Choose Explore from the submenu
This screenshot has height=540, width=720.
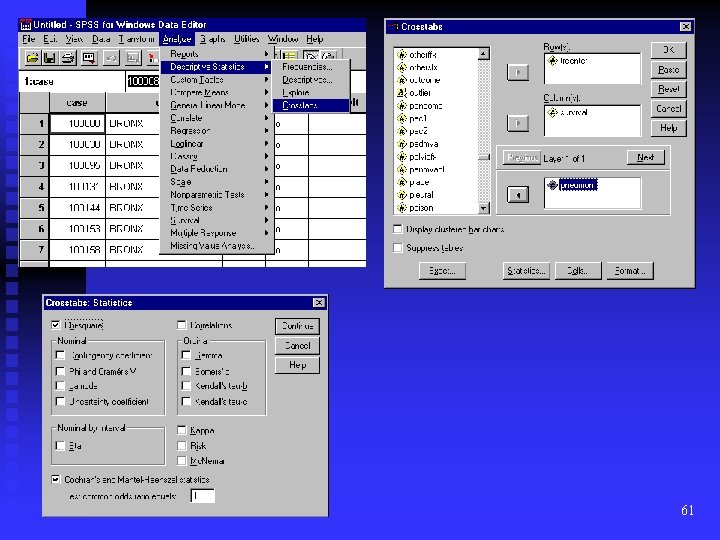(x=311, y=92)
